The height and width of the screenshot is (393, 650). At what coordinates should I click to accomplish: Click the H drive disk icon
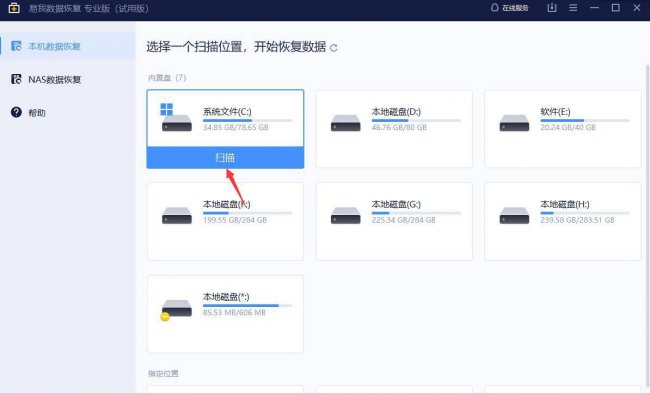click(x=514, y=216)
